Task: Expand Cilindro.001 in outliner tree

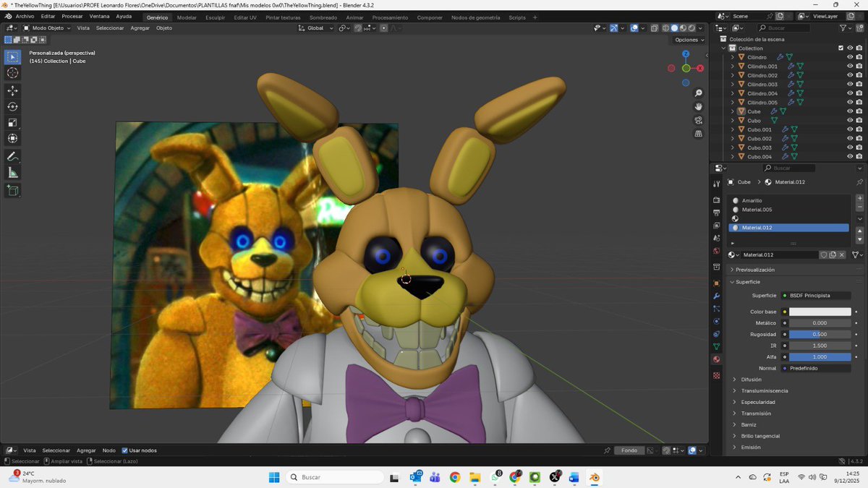Action: click(x=732, y=67)
